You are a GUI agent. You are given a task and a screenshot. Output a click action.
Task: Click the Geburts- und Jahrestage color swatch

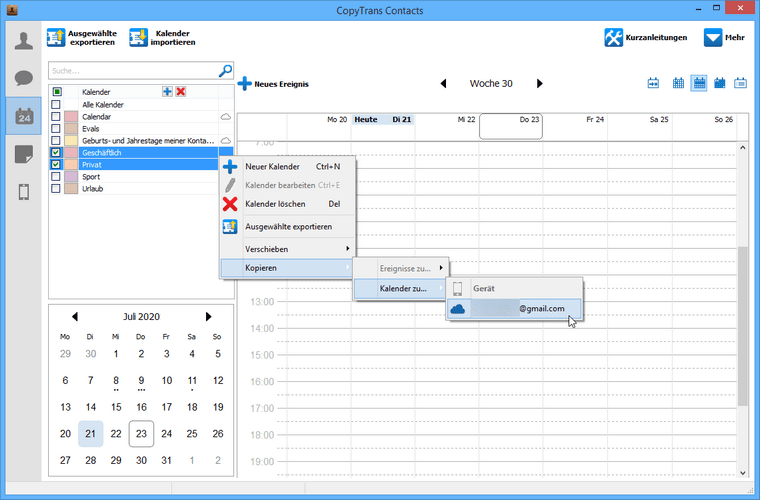pyautogui.click(x=71, y=141)
